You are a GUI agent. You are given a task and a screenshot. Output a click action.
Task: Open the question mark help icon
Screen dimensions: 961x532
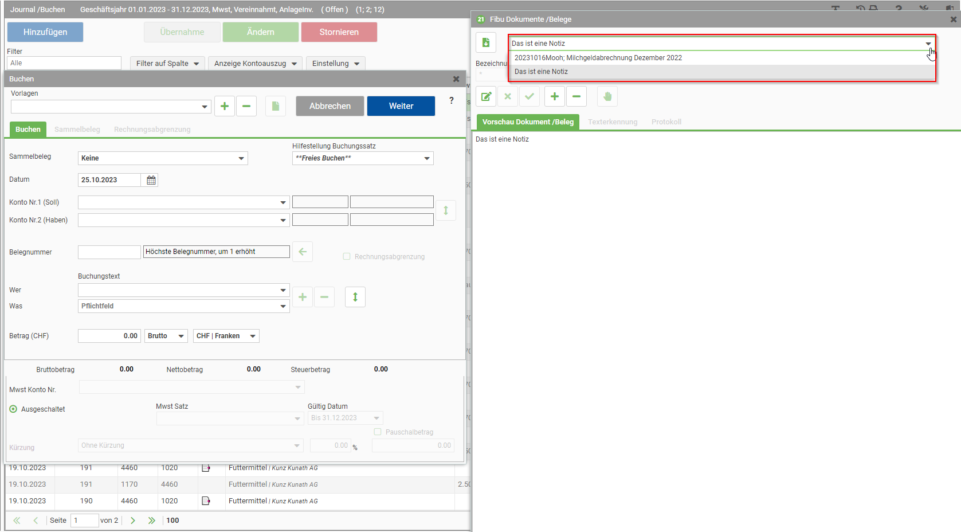pyautogui.click(x=451, y=101)
